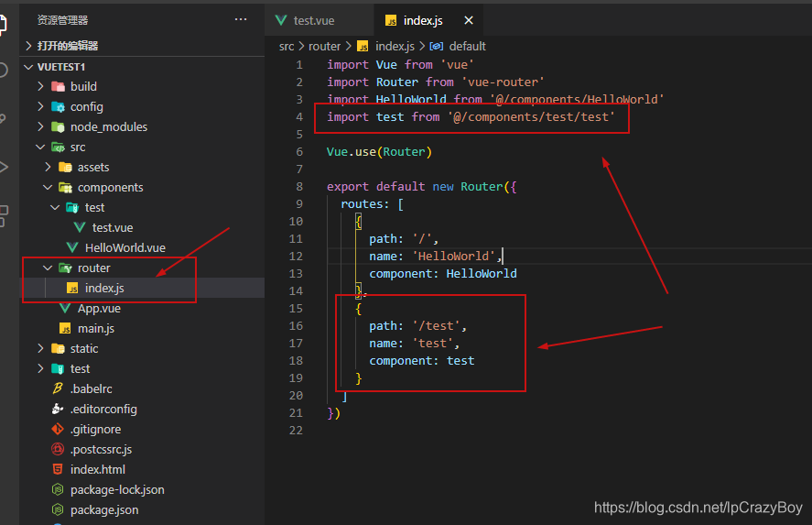The width and height of the screenshot is (812, 525).
Task: Click the git icon beside .gitignore
Action: pyautogui.click(x=58, y=429)
